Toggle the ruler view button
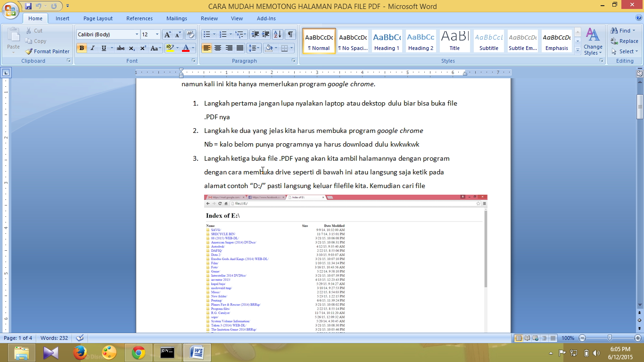The height and width of the screenshot is (362, 644). pos(639,73)
